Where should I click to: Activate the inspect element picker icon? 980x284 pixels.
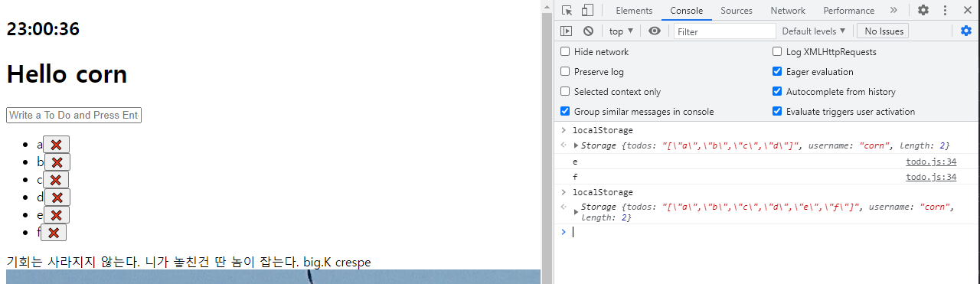point(567,10)
